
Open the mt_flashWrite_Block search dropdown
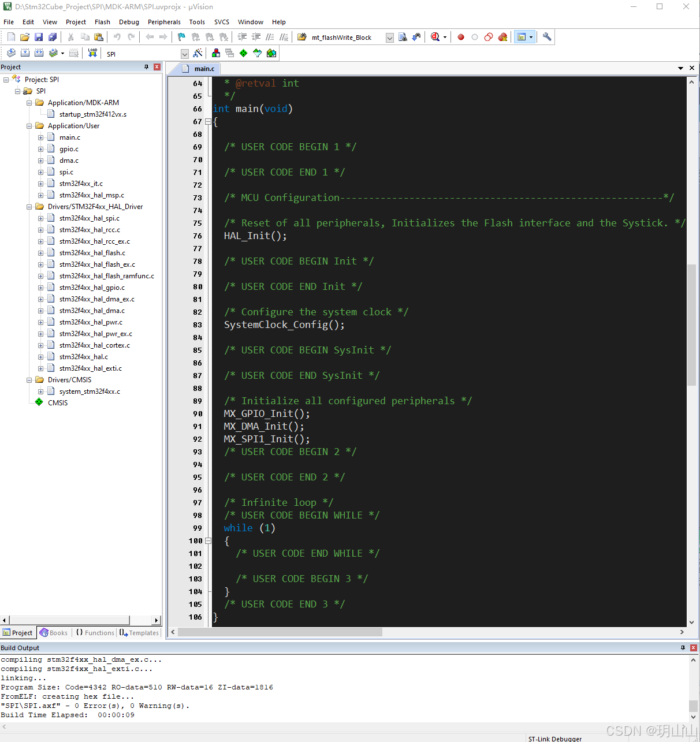(x=390, y=38)
